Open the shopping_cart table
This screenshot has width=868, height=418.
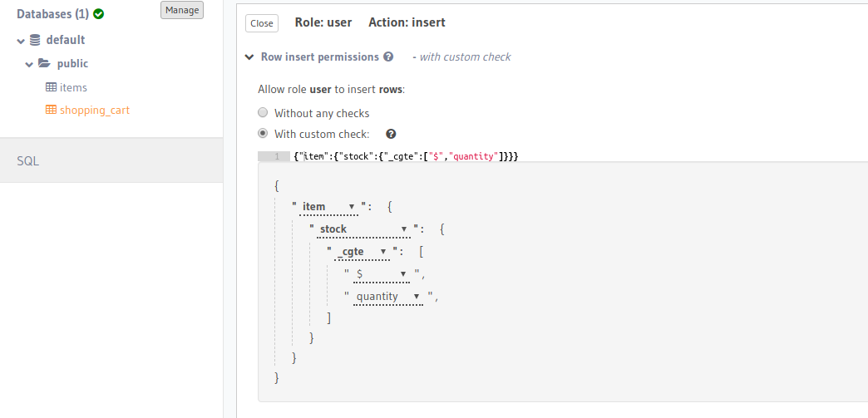tap(95, 110)
